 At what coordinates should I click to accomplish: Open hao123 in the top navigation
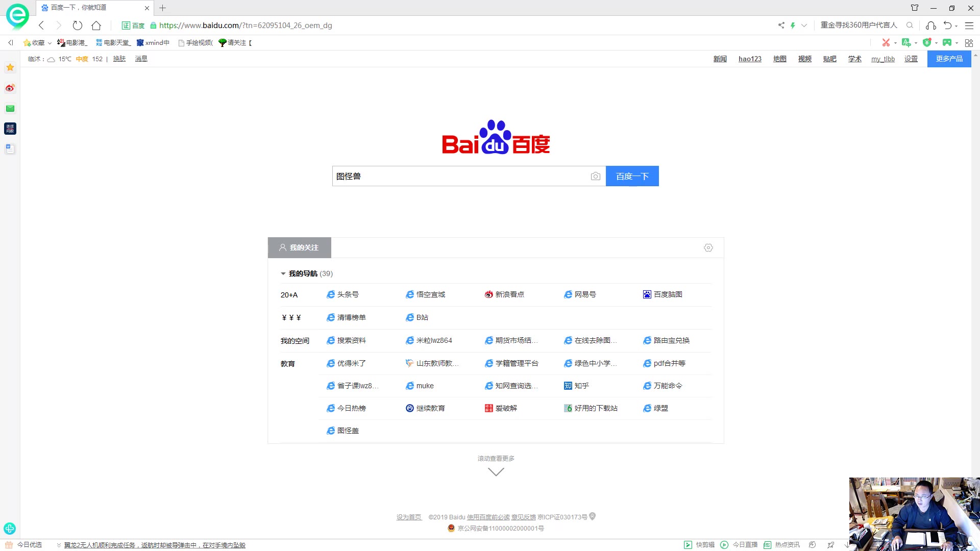pyautogui.click(x=750, y=59)
